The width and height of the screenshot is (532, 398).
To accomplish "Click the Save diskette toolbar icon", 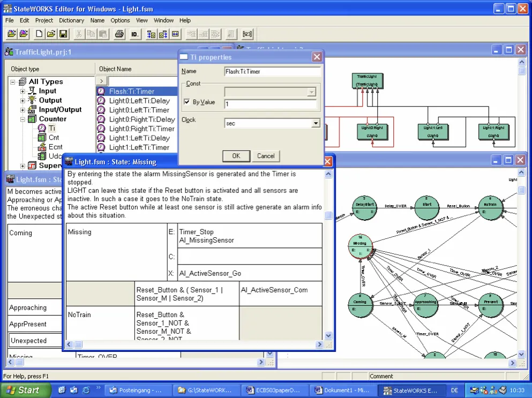I will click(x=63, y=34).
